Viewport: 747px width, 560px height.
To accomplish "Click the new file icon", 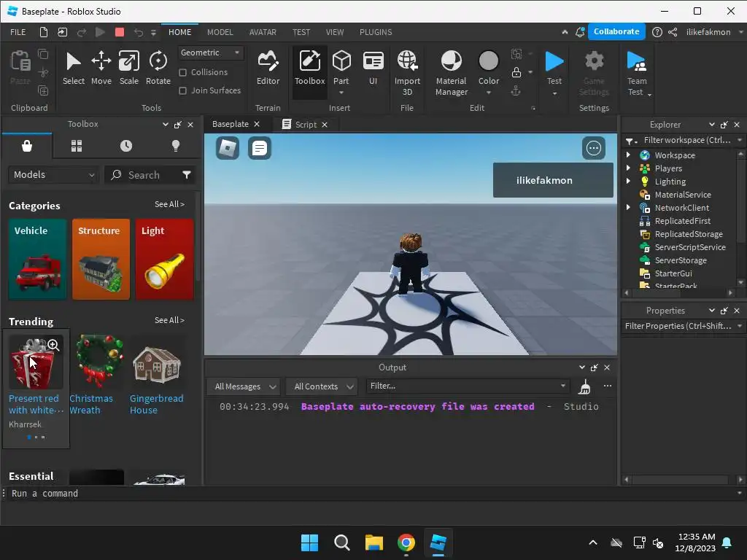I will click(43, 32).
